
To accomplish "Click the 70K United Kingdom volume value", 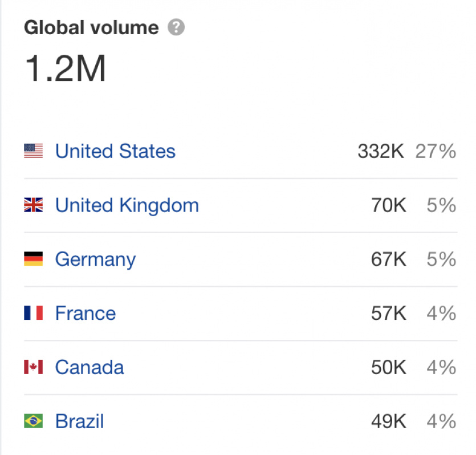I will pyautogui.click(x=389, y=205).
